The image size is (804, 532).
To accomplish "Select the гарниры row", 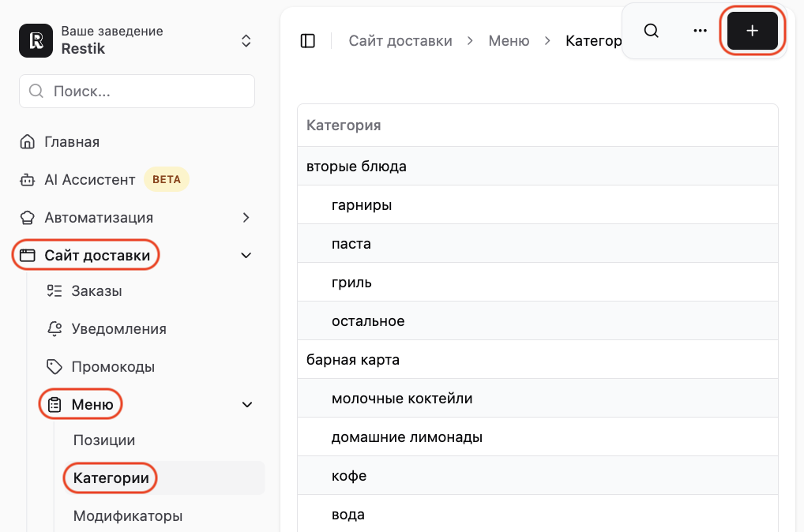I will coord(538,205).
